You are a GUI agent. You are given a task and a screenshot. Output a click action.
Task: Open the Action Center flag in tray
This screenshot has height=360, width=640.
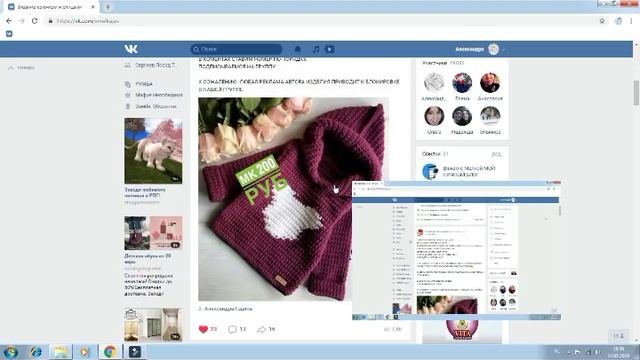point(578,352)
